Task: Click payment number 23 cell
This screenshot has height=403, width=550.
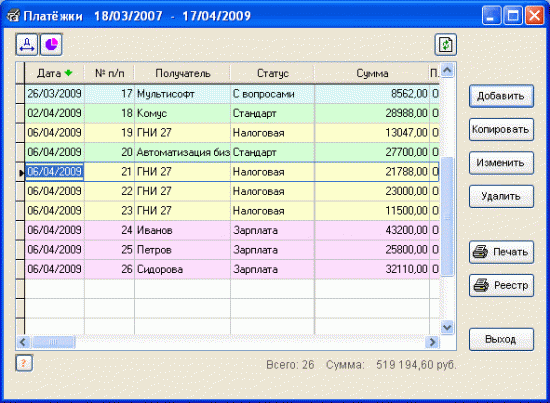Action: 109,210
